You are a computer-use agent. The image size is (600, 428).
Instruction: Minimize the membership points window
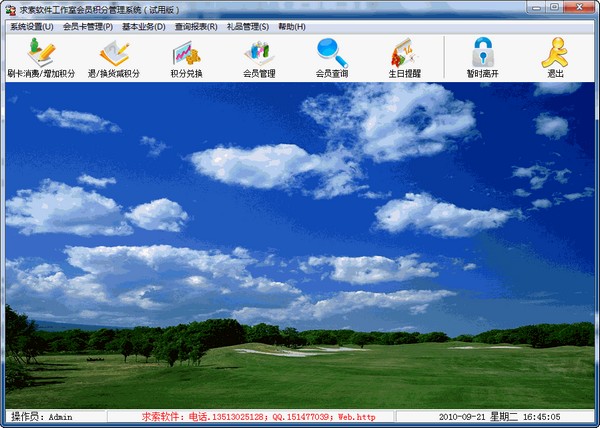(x=536, y=8)
